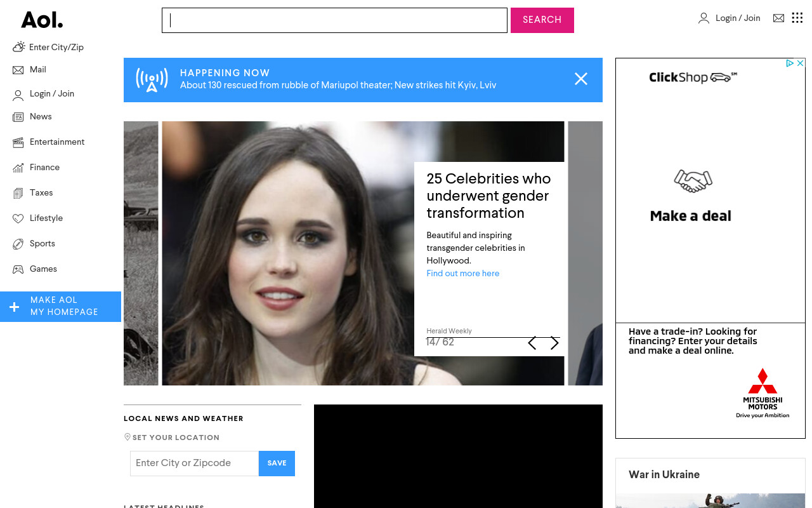Image resolution: width=812 pixels, height=508 pixels.
Task: Open Lifestyle section from sidebar
Action: pos(46,218)
